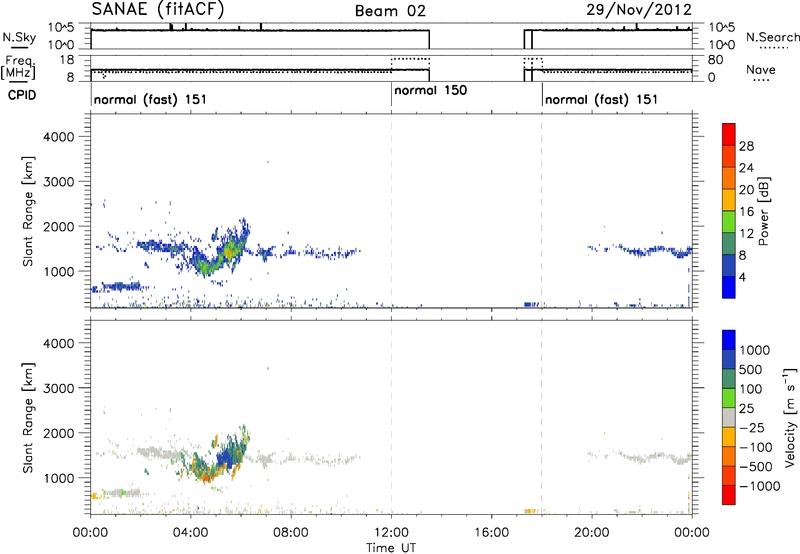This screenshot has height=554, width=800.
Task: Click the first 'normal (fast) 151' CPID label
Action: click(x=150, y=99)
